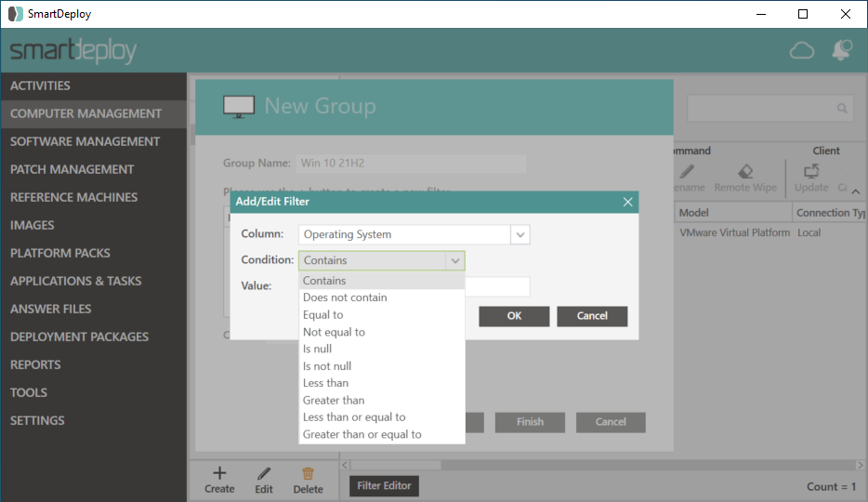Click Cancel in New Group wizard
Screen dimensions: 868x502
(x=611, y=422)
